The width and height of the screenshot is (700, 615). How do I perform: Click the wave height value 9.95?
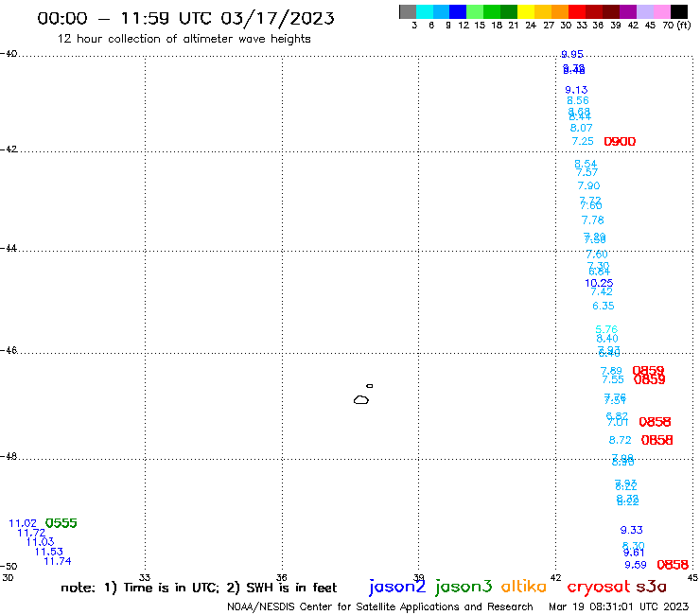pyautogui.click(x=572, y=54)
